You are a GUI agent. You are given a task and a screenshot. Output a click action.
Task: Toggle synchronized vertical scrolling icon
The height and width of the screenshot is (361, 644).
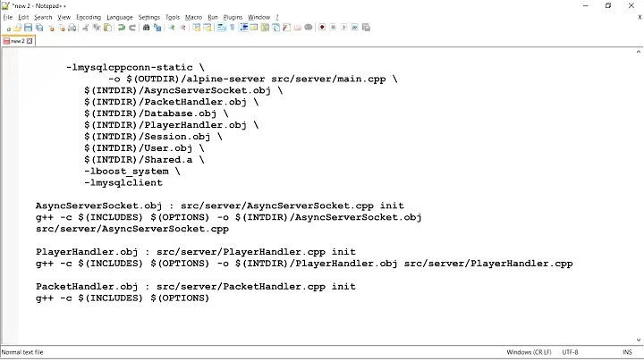click(196, 28)
